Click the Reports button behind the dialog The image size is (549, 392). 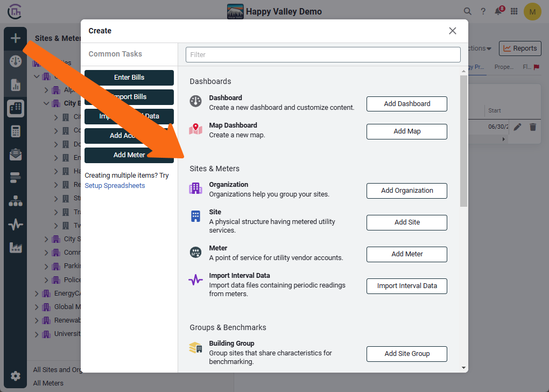click(520, 48)
